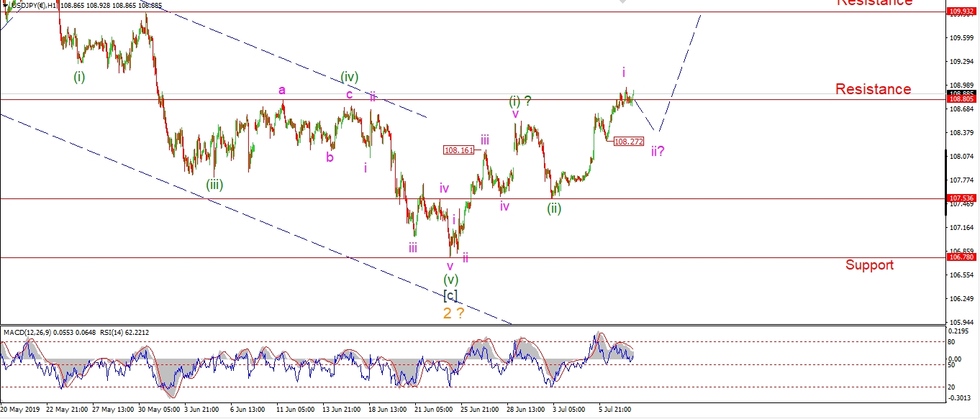Click the chart menu arrow beside USDJPY title
Image resolution: width=980 pixels, height=419 pixels.
tap(4, 6)
